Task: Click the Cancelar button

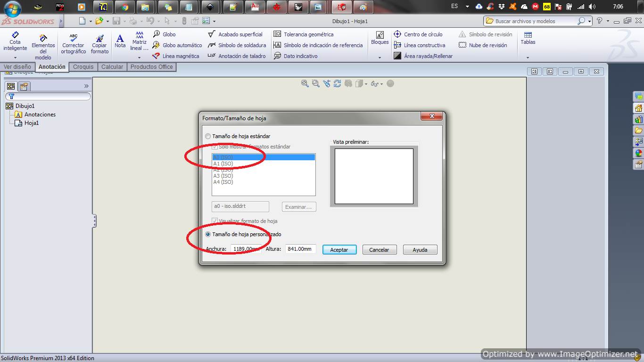Action: tap(380, 250)
